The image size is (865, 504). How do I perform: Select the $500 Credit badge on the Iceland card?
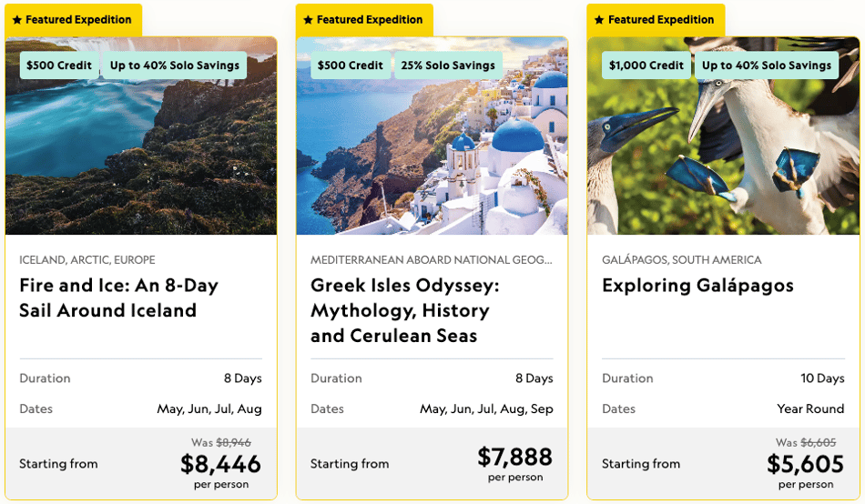pos(59,66)
